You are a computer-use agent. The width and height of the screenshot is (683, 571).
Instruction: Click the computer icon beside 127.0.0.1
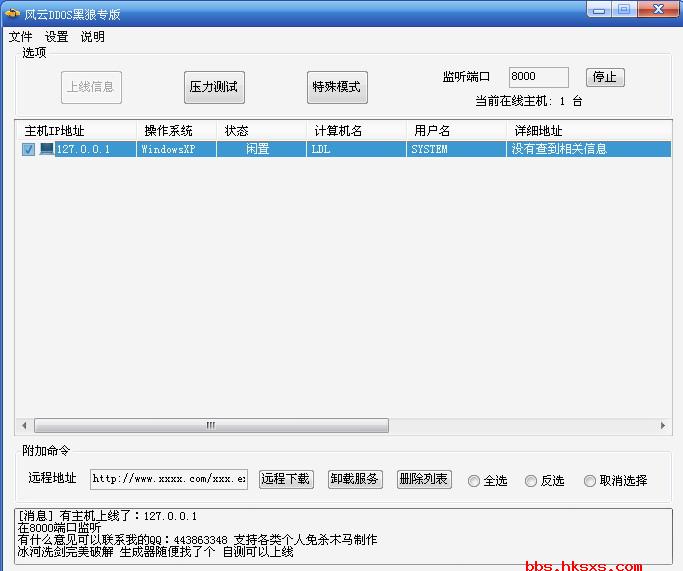coord(47,149)
